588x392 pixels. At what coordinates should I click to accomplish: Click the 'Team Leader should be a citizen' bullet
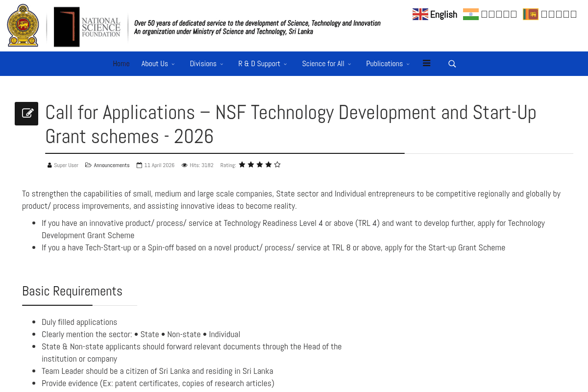tap(157, 371)
